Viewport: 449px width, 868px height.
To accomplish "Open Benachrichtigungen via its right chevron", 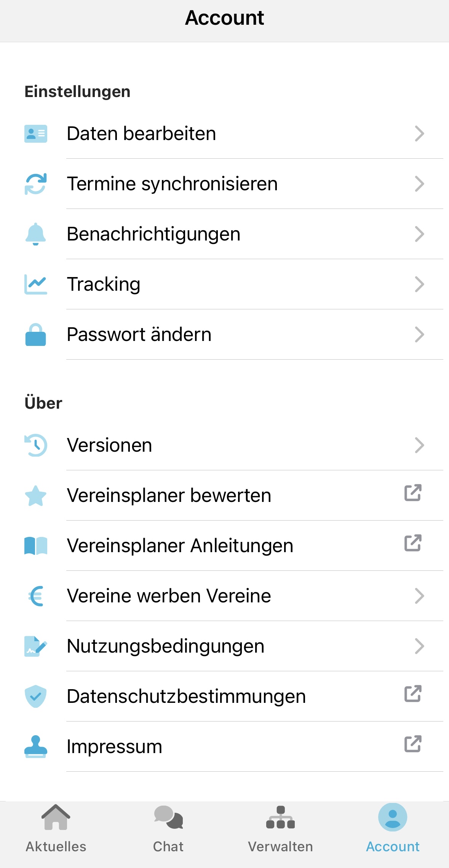I will (419, 234).
